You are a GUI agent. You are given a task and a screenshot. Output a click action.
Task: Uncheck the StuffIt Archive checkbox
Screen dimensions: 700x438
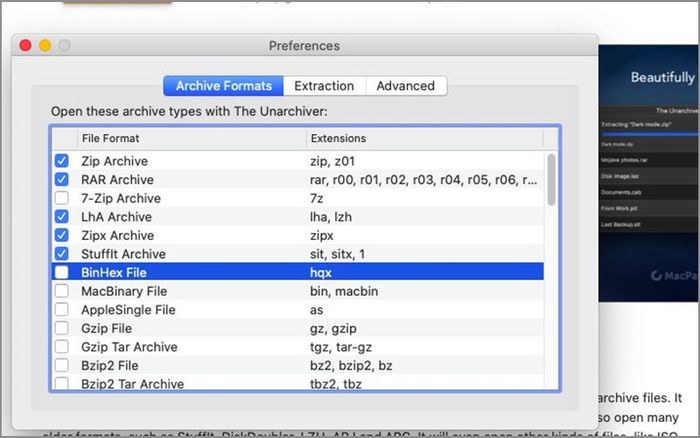62,254
